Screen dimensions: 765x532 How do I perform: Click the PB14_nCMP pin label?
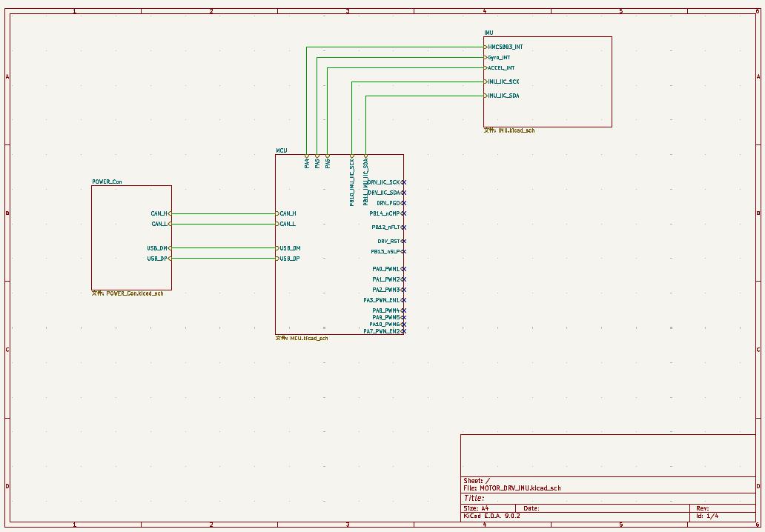(x=385, y=213)
